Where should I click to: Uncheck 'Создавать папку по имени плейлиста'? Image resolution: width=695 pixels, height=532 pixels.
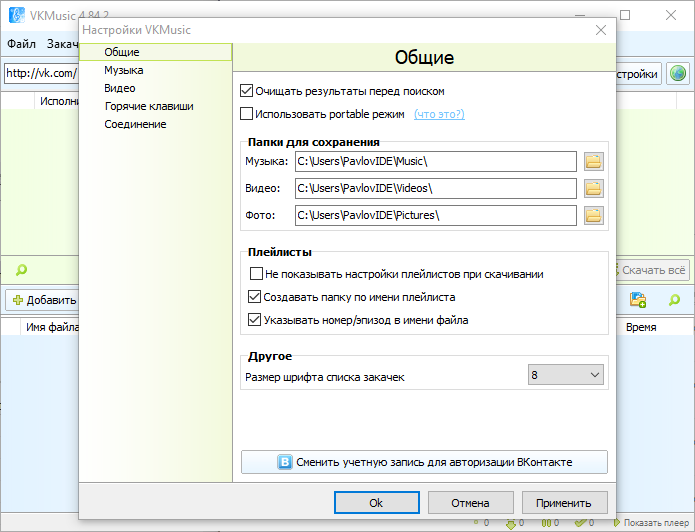coord(254,297)
